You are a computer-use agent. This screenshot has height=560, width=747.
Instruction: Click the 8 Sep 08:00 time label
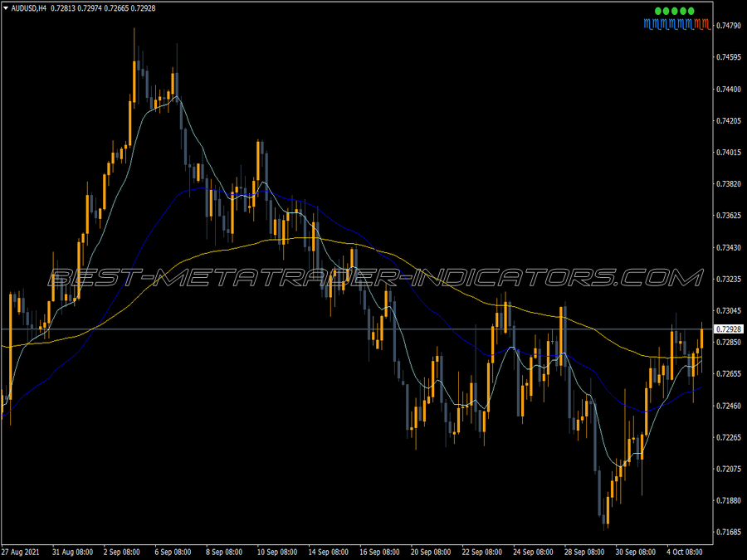(x=224, y=552)
